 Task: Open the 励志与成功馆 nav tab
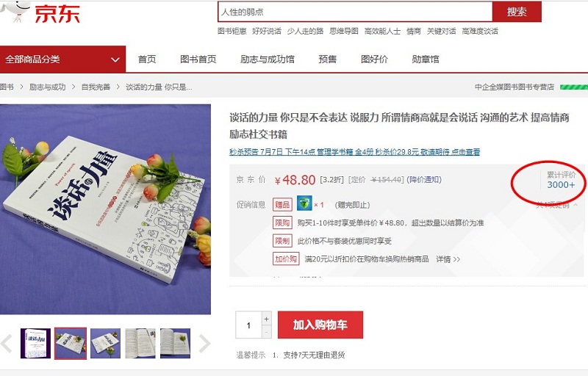pos(267,59)
